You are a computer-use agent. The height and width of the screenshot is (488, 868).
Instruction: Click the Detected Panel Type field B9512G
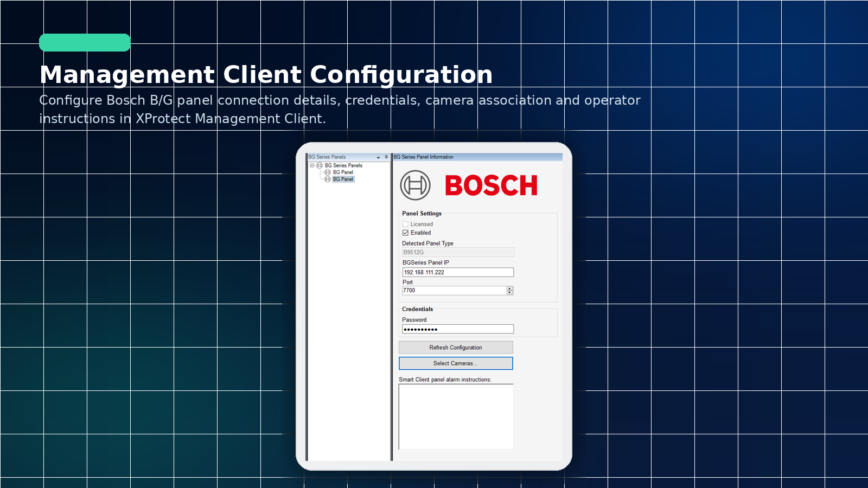(458, 252)
